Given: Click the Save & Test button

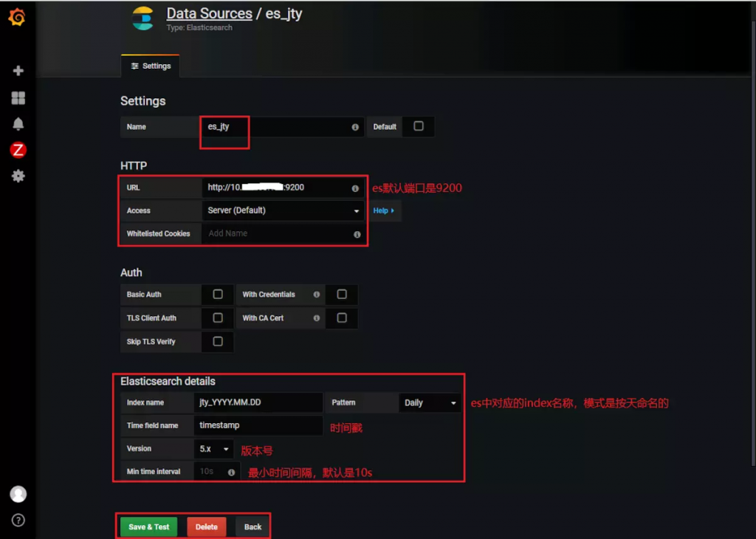Looking at the screenshot, I should (148, 527).
